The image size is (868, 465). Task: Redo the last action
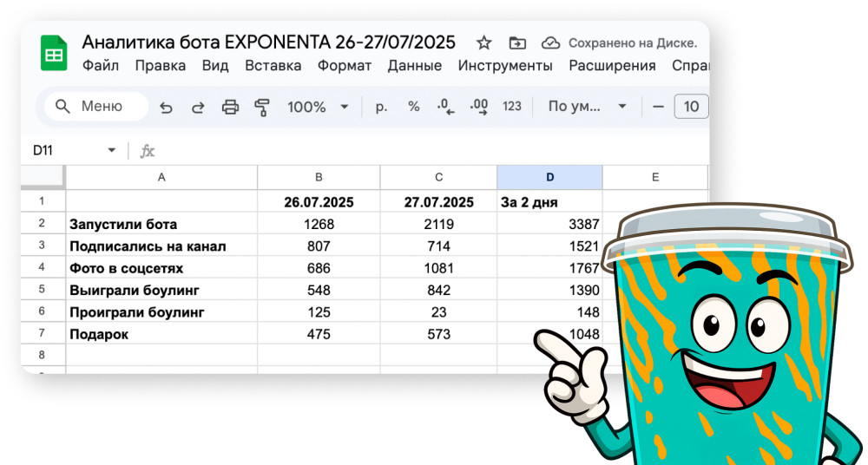click(198, 107)
